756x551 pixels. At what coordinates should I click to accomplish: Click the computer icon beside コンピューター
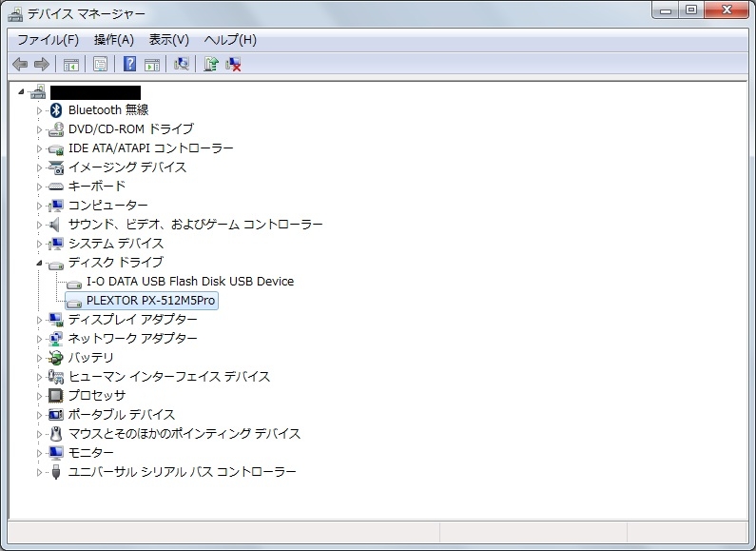[56, 205]
